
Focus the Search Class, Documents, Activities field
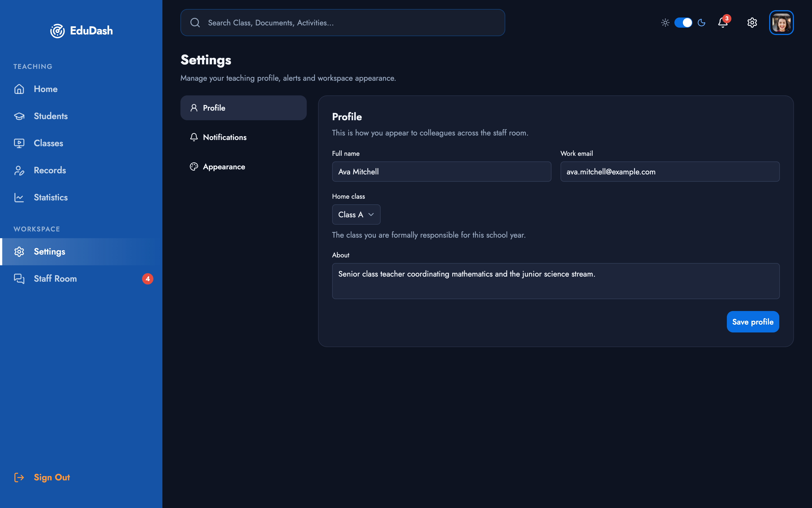coord(343,23)
